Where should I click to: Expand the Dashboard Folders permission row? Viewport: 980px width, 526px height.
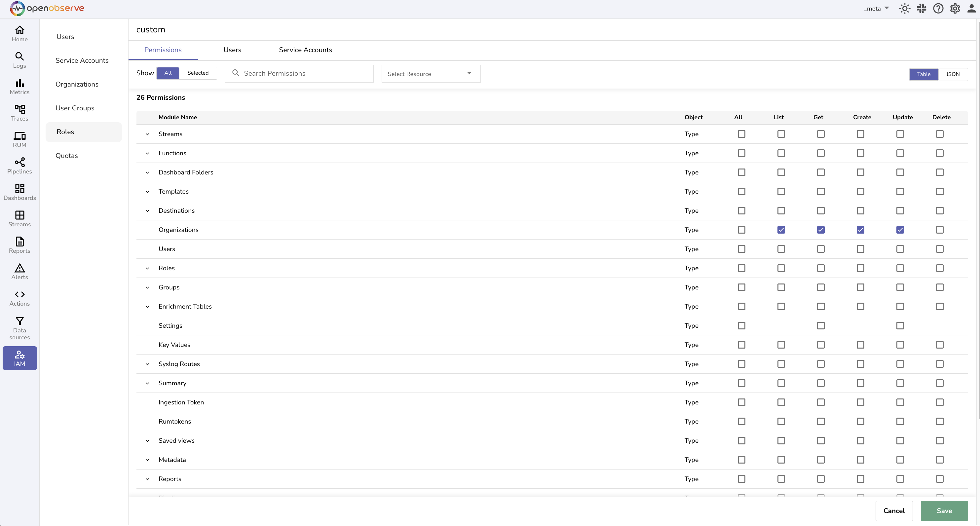click(148, 172)
